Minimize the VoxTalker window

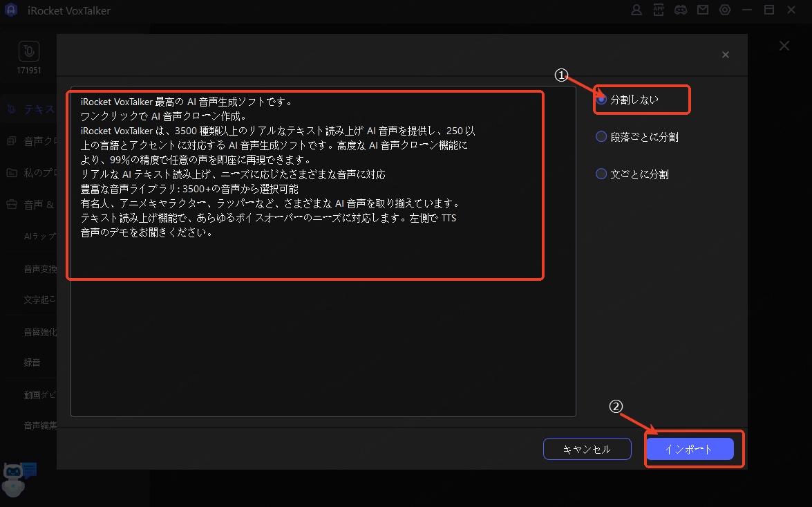point(747,10)
